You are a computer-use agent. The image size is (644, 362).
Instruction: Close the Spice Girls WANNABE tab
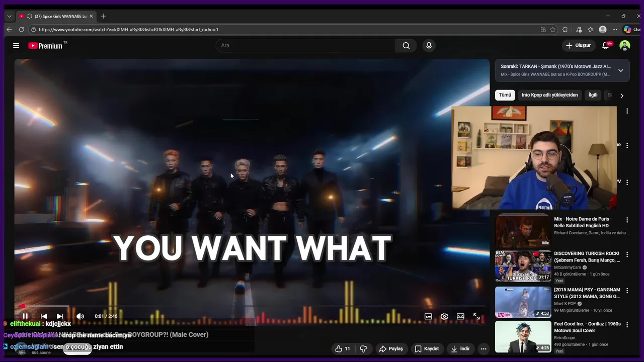click(x=91, y=16)
